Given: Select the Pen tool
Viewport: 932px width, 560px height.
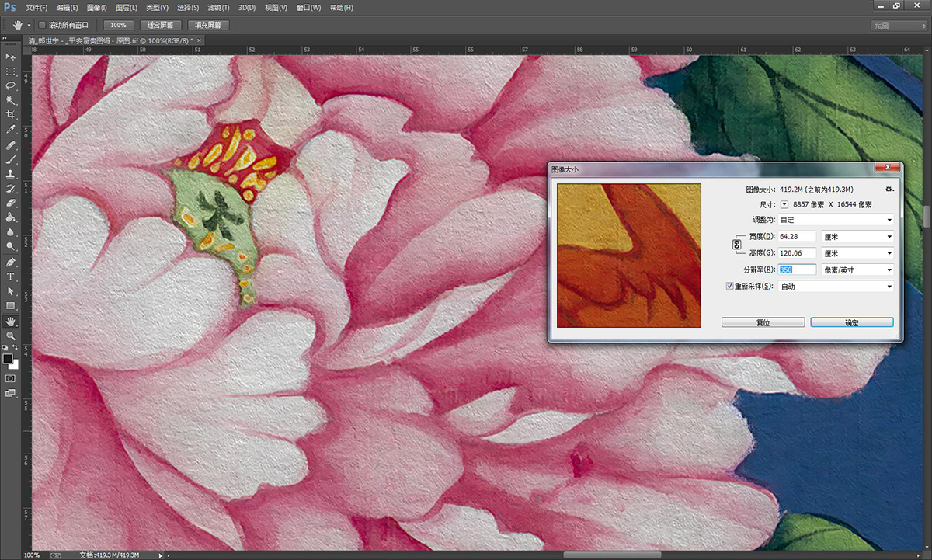Looking at the screenshot, I should point(11,262).
